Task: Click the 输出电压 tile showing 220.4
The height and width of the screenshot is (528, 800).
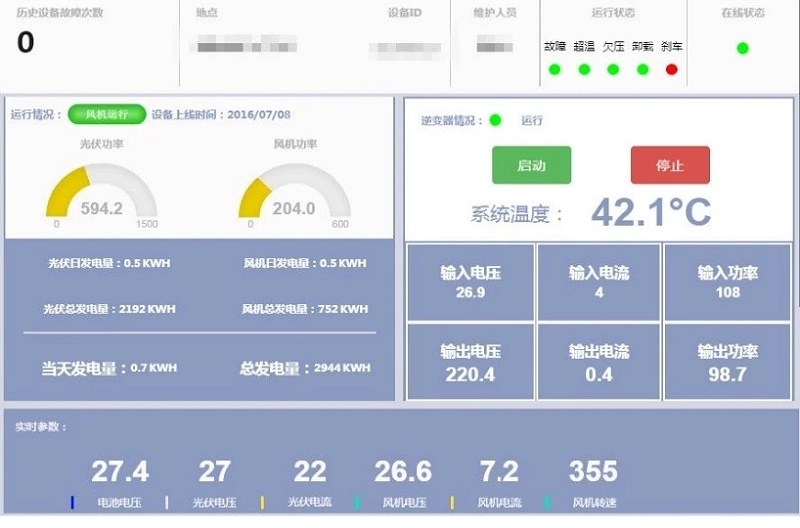Action: [470, 362]
